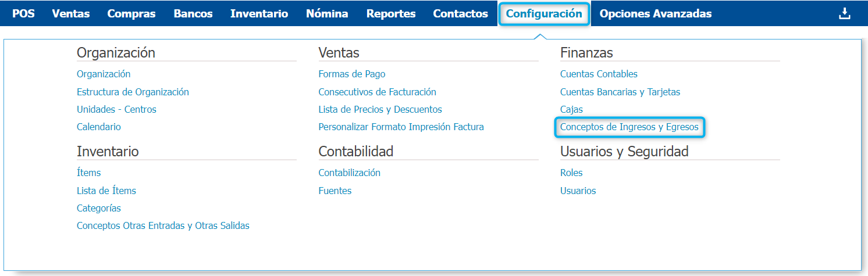Open Conceptos Otras Entradas y Otras Salidas
868x276 pixels.
(x=163, y=225)
